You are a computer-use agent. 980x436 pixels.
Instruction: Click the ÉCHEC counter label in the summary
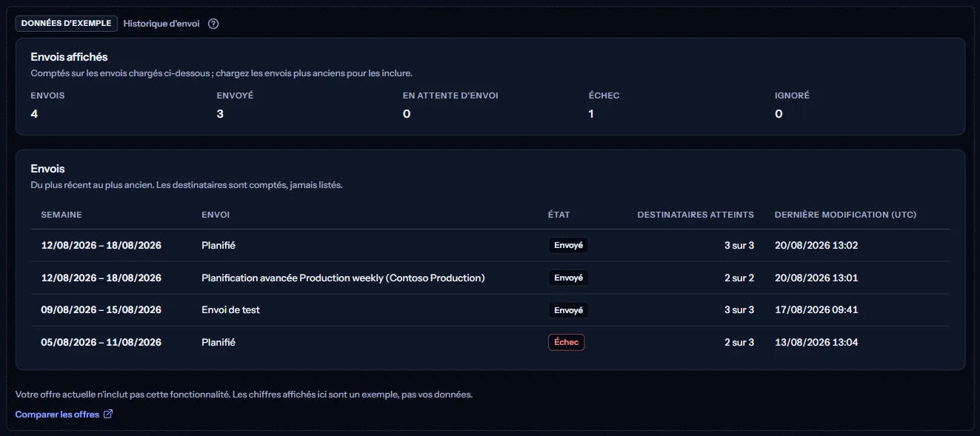pyautogui.click(x=604, y=95)
